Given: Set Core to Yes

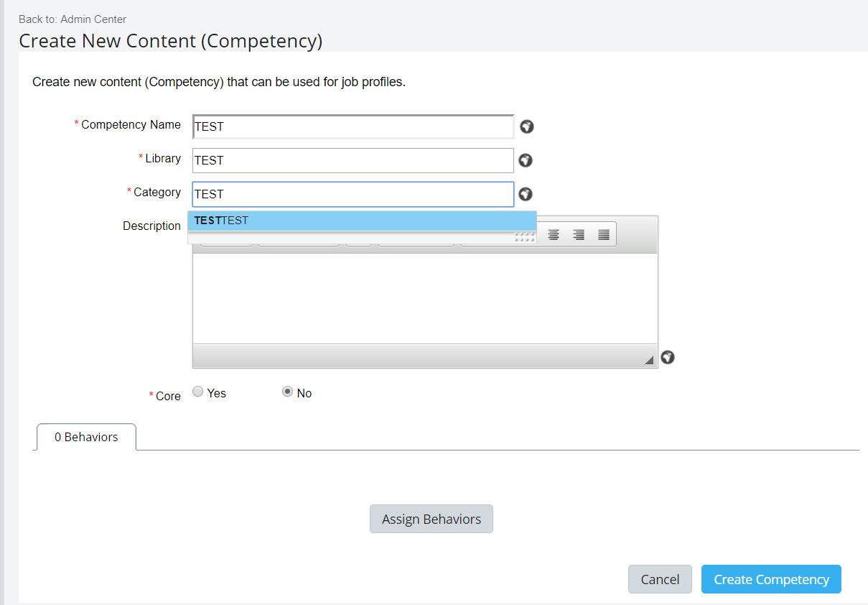Looking at the screenshot, I should (198, 392).
